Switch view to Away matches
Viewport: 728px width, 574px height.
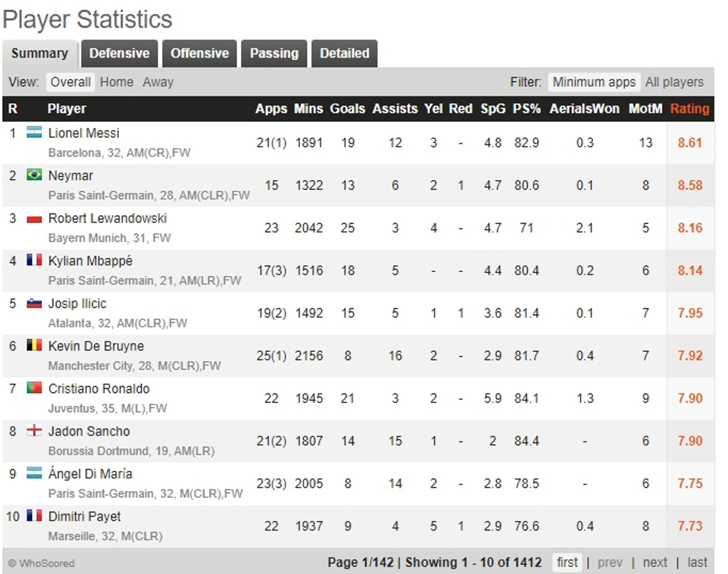pos(158,82)
